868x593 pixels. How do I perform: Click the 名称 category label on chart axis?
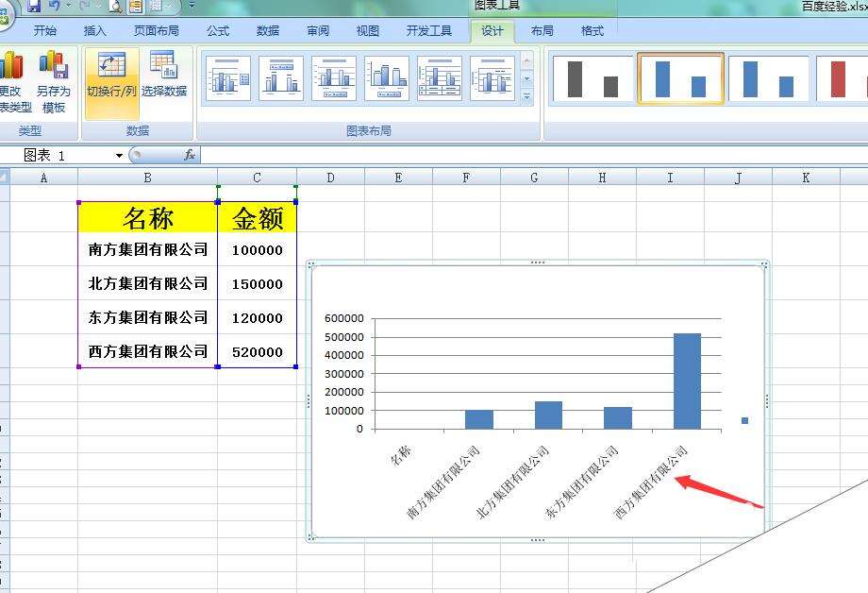(x=401, y=454)
